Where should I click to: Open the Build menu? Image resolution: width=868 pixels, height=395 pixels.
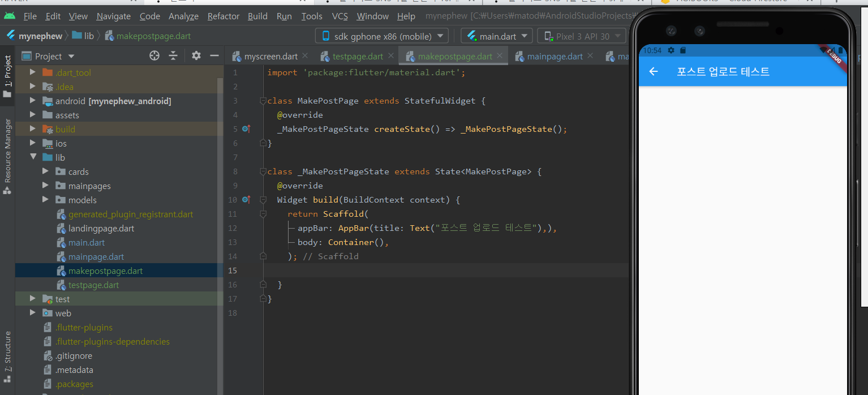257,16
